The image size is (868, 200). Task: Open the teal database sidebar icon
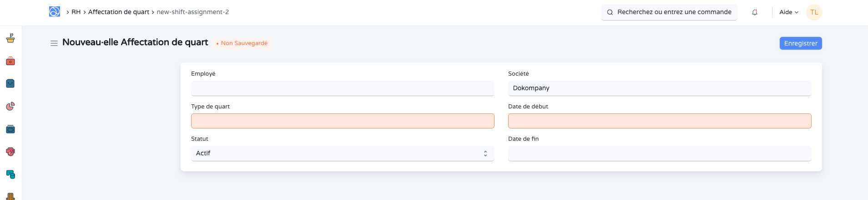pos(10,174)
